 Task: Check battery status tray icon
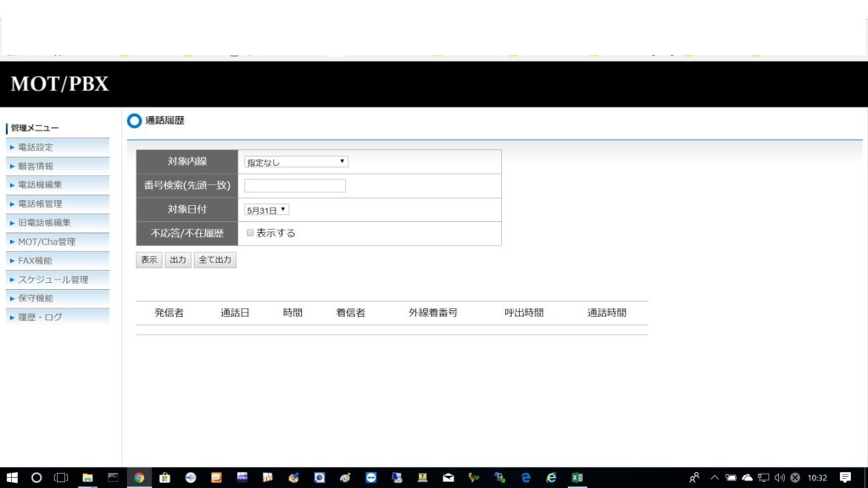[731, 478]
